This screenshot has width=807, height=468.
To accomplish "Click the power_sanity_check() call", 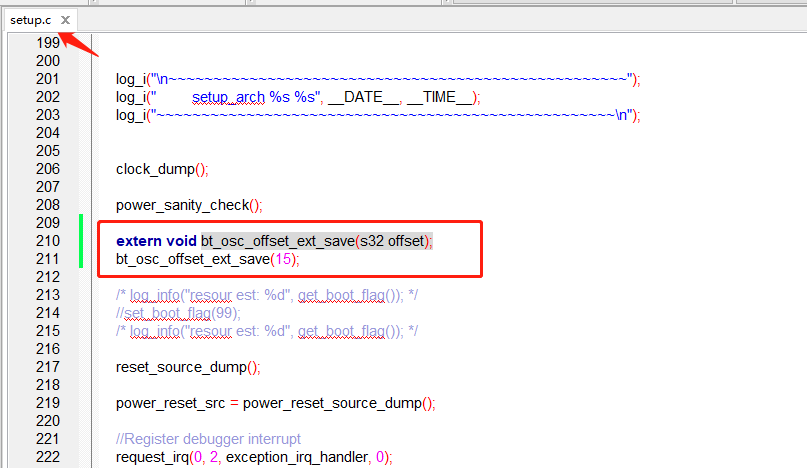I will click(189, 205).
